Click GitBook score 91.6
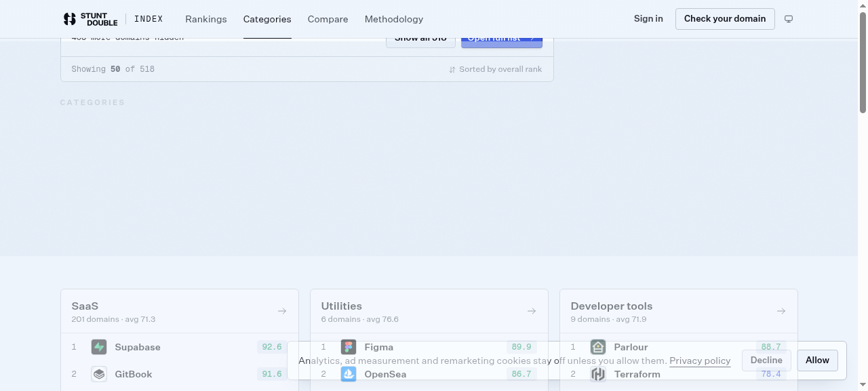 click(271, 374)
